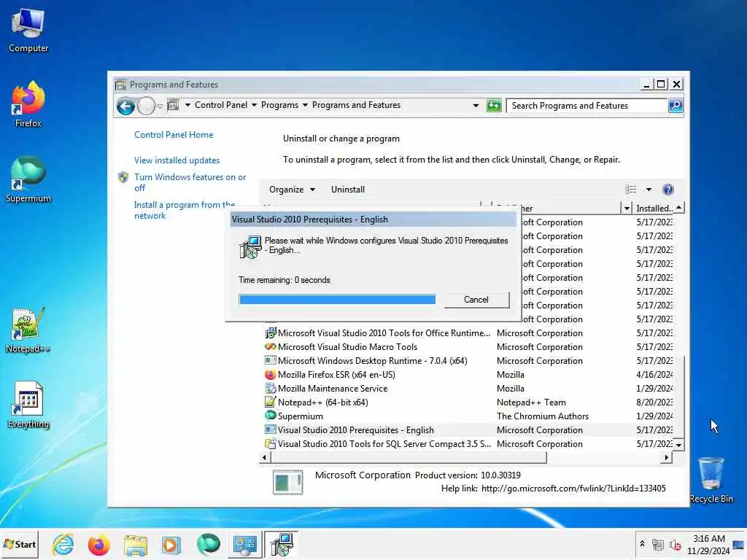Open Help via the blue question-mark icon
This screenshot has height=560, width=747.
pyautogui.click(x=668, y=190)
